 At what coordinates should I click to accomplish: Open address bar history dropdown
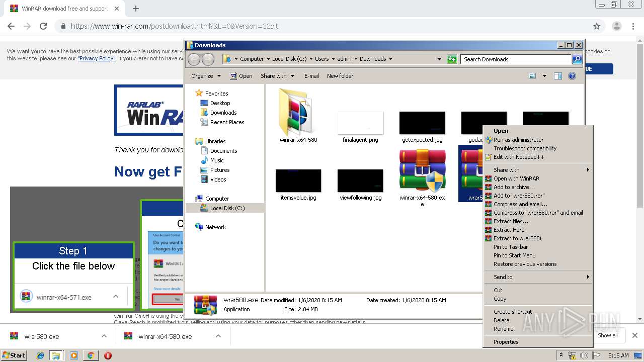coord(439,59)
